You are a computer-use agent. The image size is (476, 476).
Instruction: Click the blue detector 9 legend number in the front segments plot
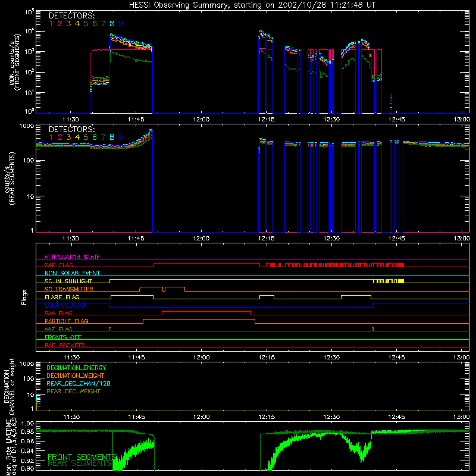tap(121, 23)
